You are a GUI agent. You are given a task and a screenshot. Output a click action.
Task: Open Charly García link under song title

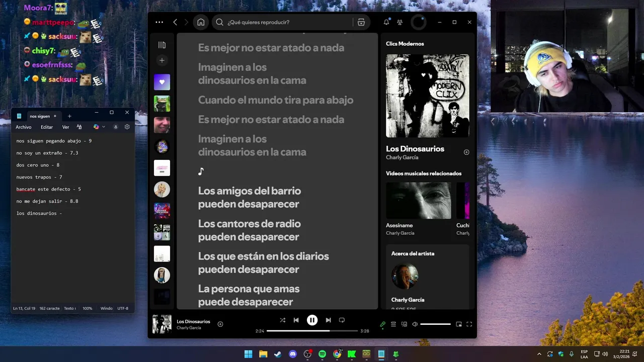click(402, 157)
